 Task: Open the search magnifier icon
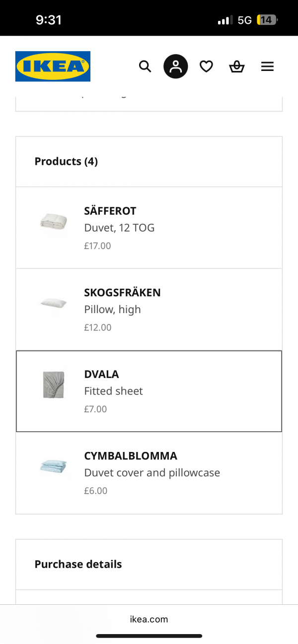(x=145, y=66)
